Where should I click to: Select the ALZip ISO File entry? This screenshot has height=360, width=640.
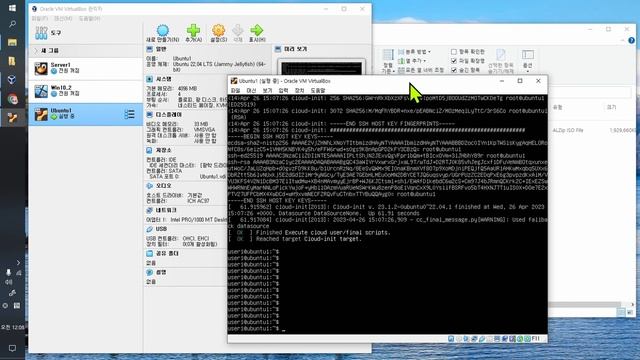[568, 130]
